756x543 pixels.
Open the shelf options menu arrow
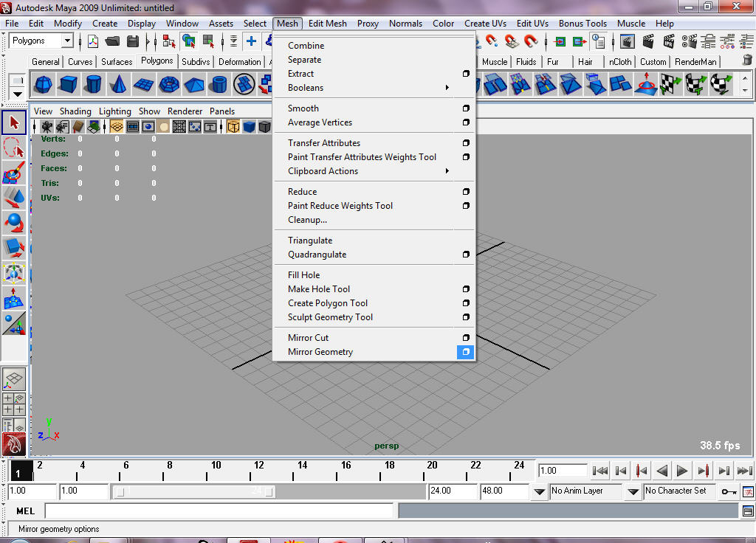tap(18, 94)
